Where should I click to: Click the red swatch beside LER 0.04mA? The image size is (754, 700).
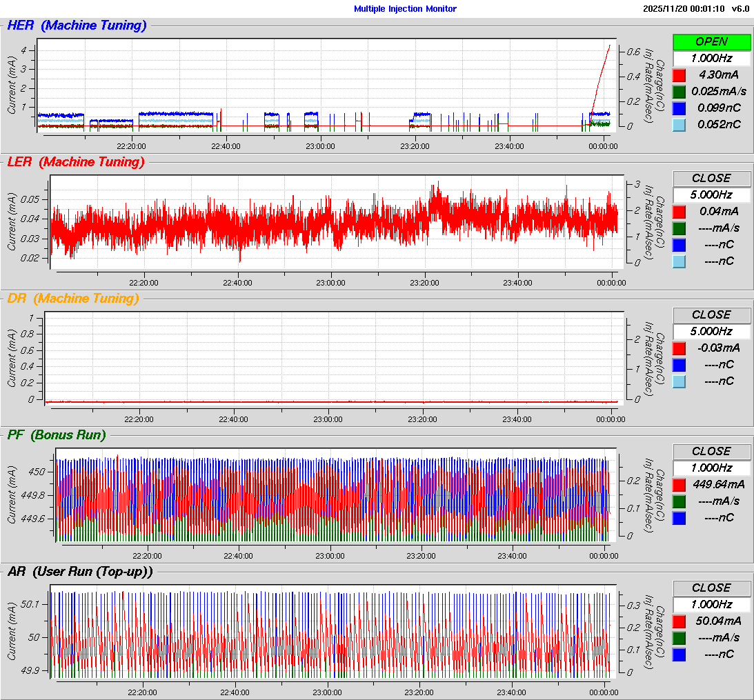tap(679, 211)
